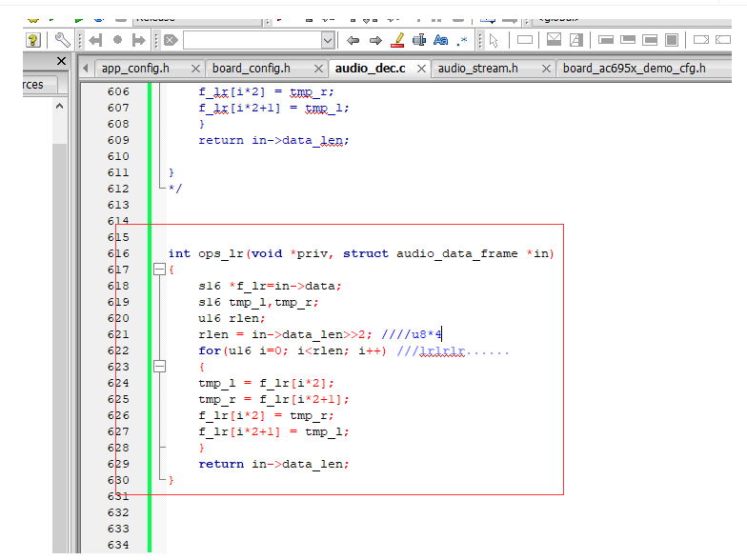Click the empty rectangle widget icon
This screenshot has width=747, height=560.
[x=524, y=40]
